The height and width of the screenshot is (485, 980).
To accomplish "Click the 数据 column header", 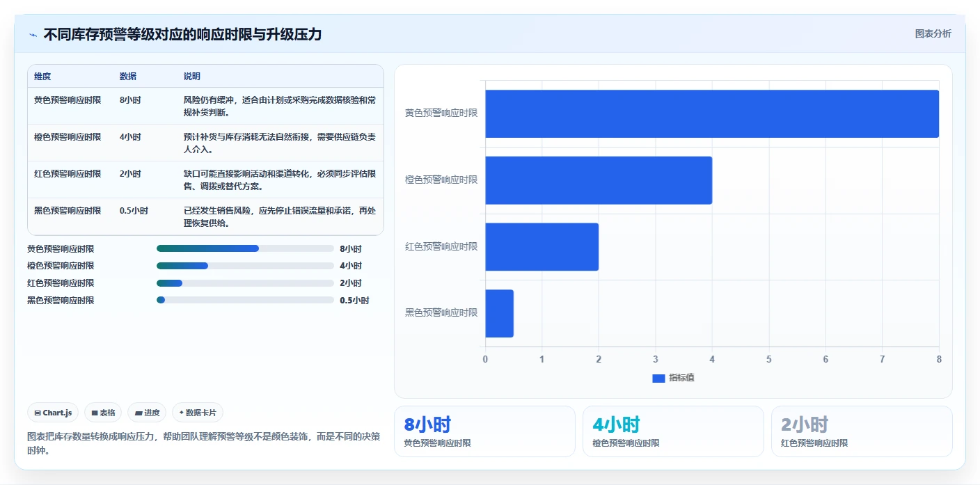I will 128,77.
